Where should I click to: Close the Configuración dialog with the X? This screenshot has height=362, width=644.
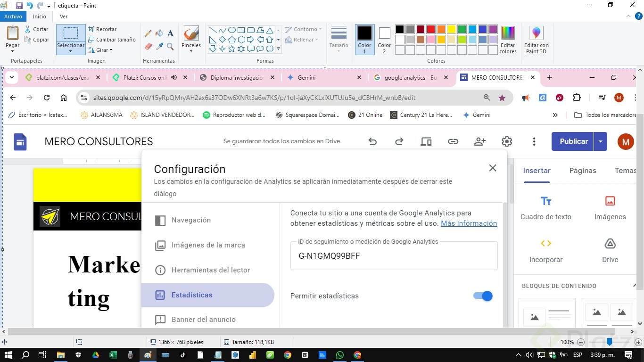point(493,168)
